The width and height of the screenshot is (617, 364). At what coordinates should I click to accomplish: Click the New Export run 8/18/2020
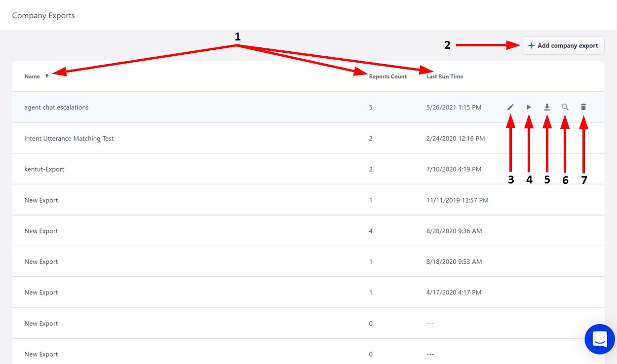point(41,262)
